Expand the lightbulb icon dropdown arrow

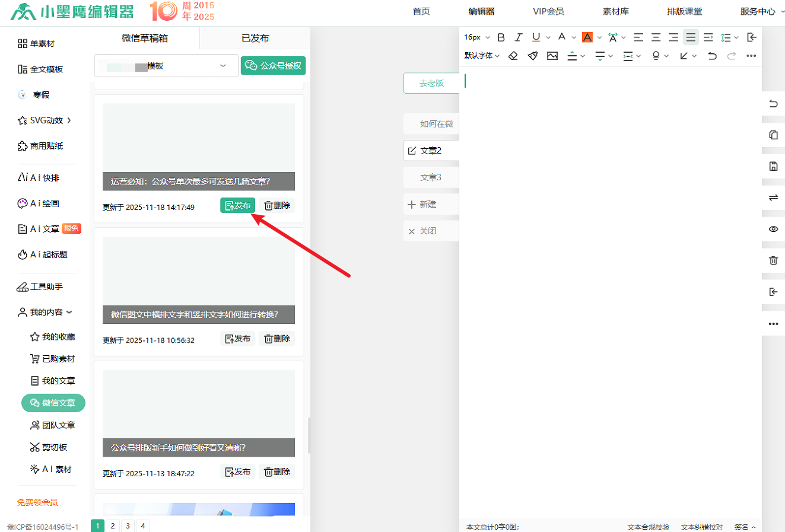[666, 56]
